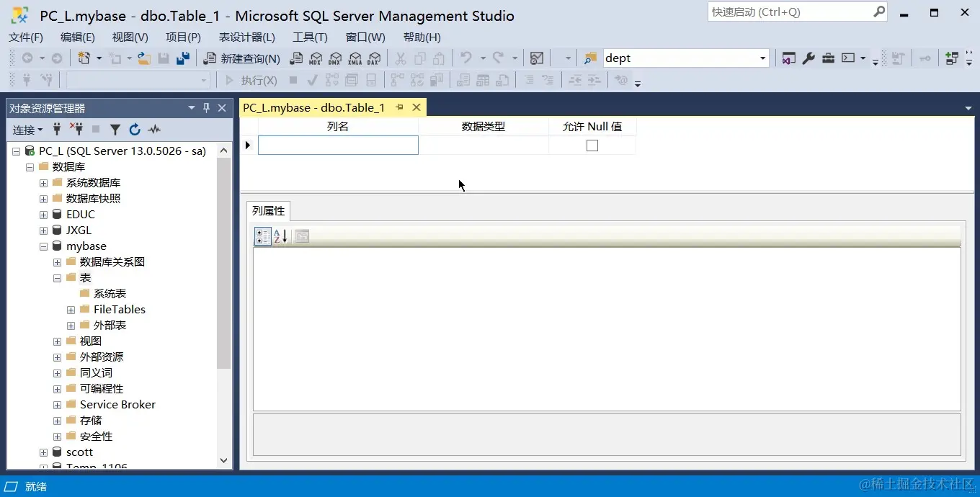This screenshot has width=980, height=497.
Task: Collapse the 表 folder
Action: tap(57, 278)
